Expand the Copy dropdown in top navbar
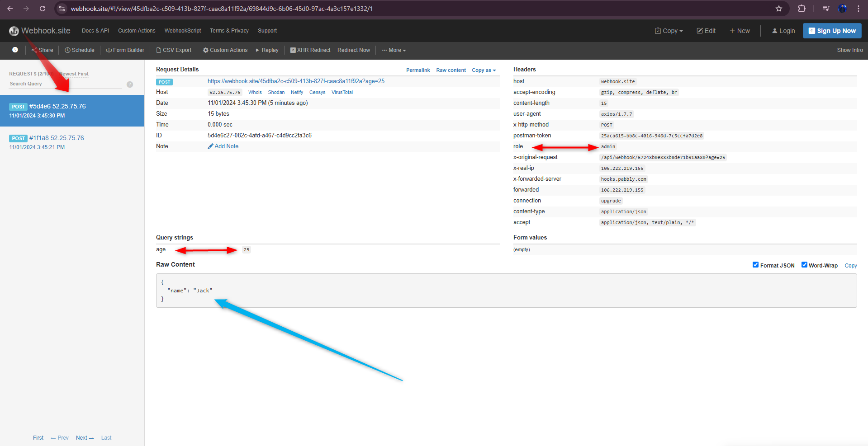 click(x=669, y=31)
